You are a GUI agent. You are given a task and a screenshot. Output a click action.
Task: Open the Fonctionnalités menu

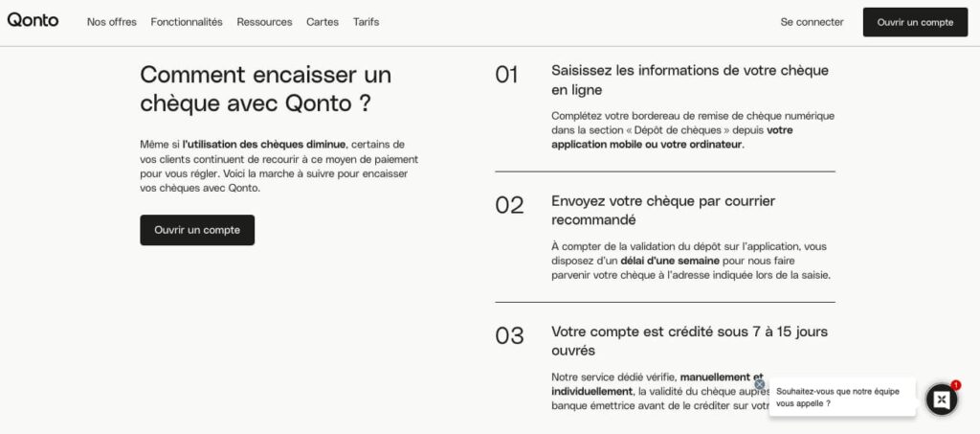coord(187,22)
